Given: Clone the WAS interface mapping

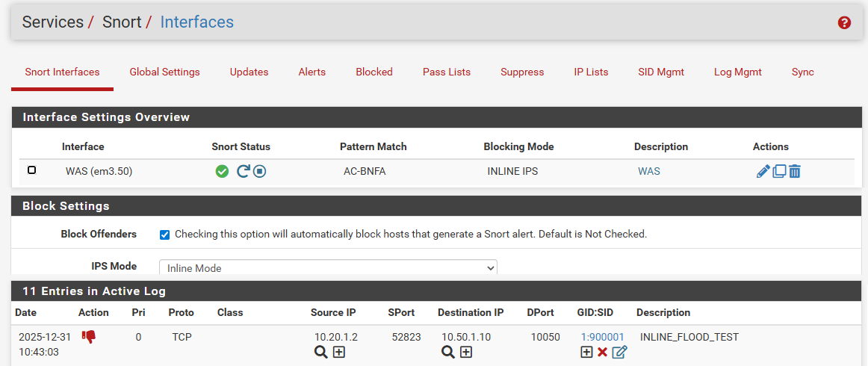Looking at the screenshot, I should pyautogui.click(x=779, y=172).
